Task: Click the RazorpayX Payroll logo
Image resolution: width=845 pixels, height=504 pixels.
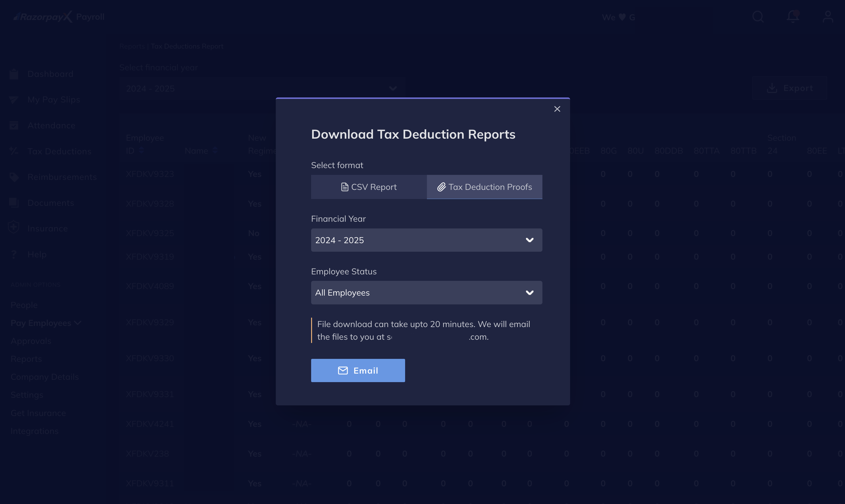Action: click(x=59, y=17)
